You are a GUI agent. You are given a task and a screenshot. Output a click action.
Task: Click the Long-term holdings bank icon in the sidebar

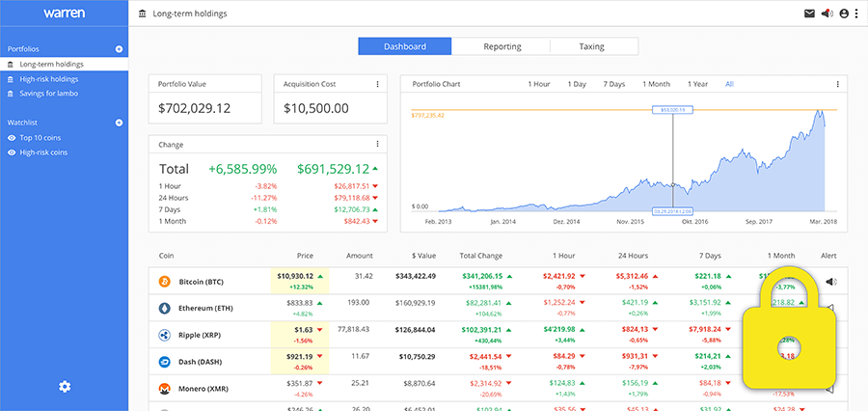(x=11, y=65)
